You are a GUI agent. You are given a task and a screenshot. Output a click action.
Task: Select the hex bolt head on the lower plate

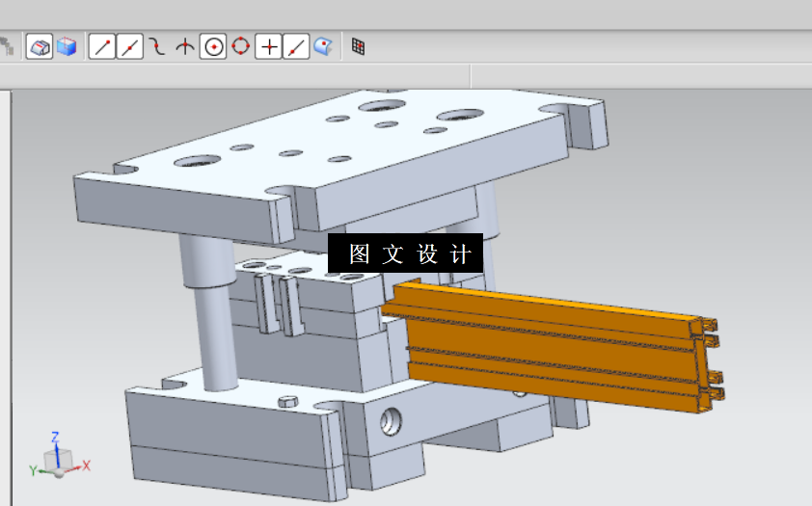(288, 402)
